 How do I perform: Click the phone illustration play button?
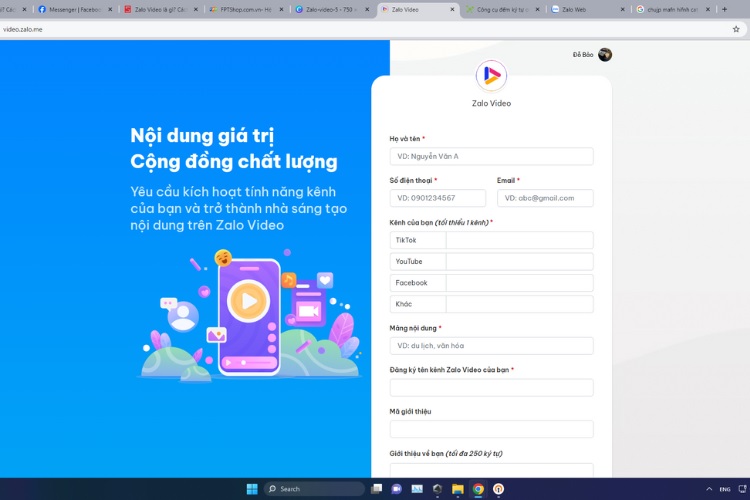[x=248, y=301]
